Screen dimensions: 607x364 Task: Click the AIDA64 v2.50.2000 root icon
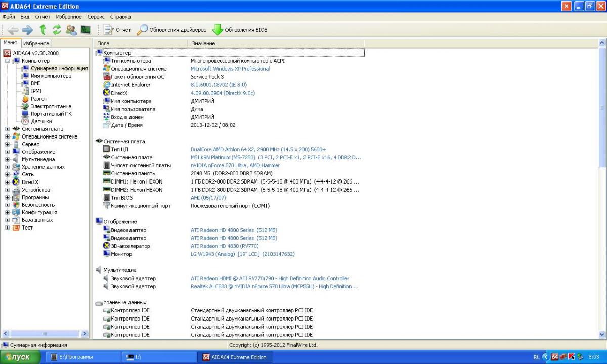pyautogui.click(x=7, y=53)
